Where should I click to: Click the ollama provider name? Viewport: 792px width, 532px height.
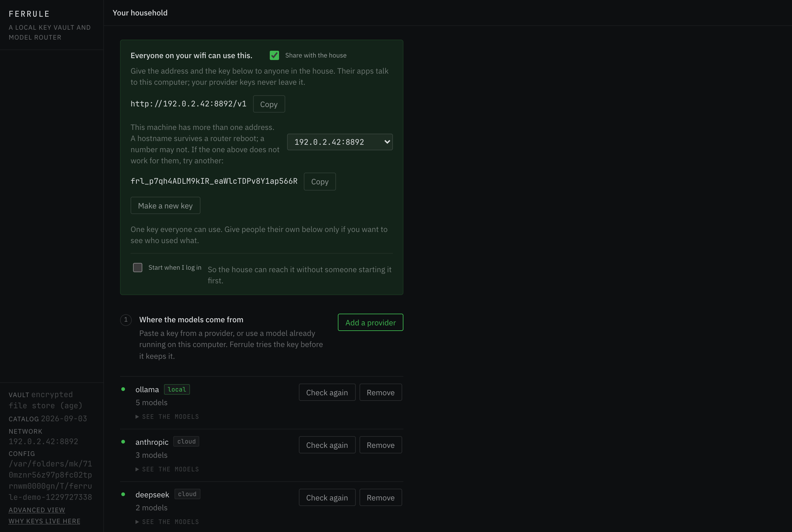pyautogui.click(x=147, y=389)
